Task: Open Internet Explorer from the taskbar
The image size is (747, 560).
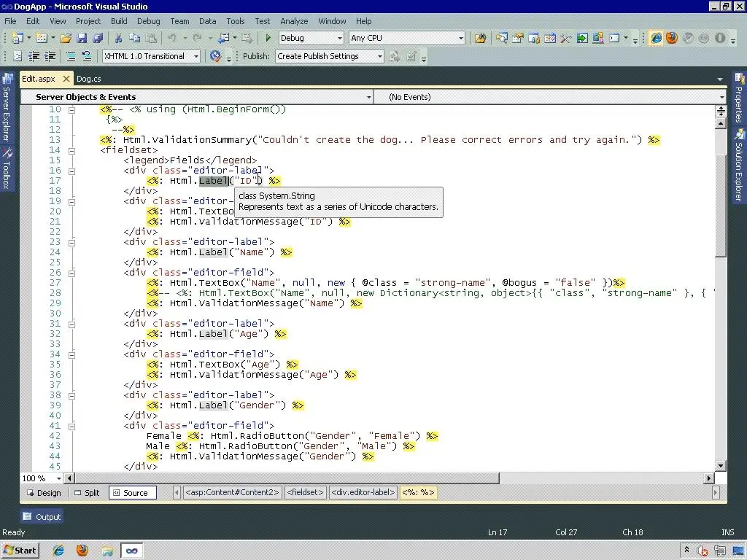Action: click(58, 551)
